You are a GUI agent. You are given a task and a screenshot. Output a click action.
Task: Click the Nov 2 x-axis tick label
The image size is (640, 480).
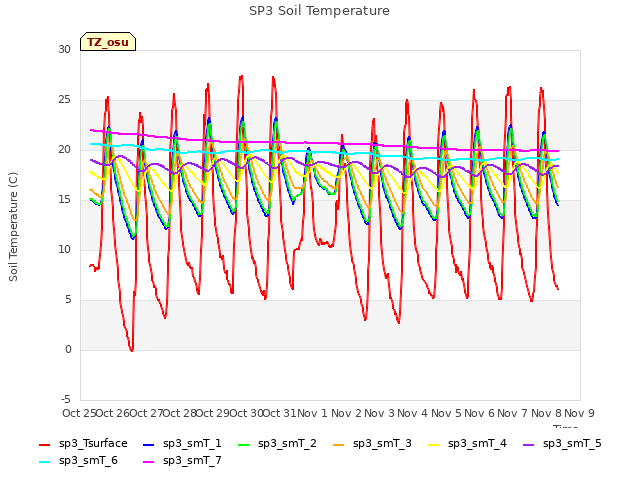(346, 413)
